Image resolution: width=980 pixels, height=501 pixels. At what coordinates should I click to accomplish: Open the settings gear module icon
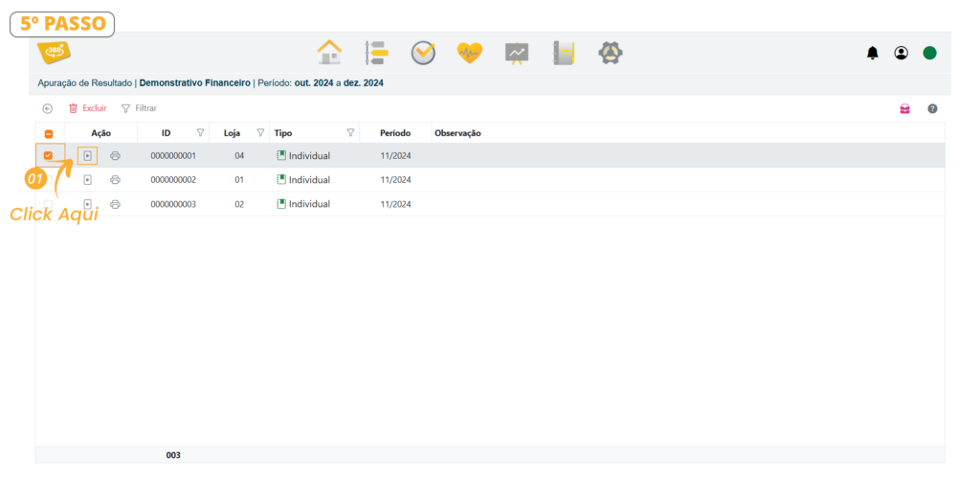pyautogui.click(x=611, y=53)
